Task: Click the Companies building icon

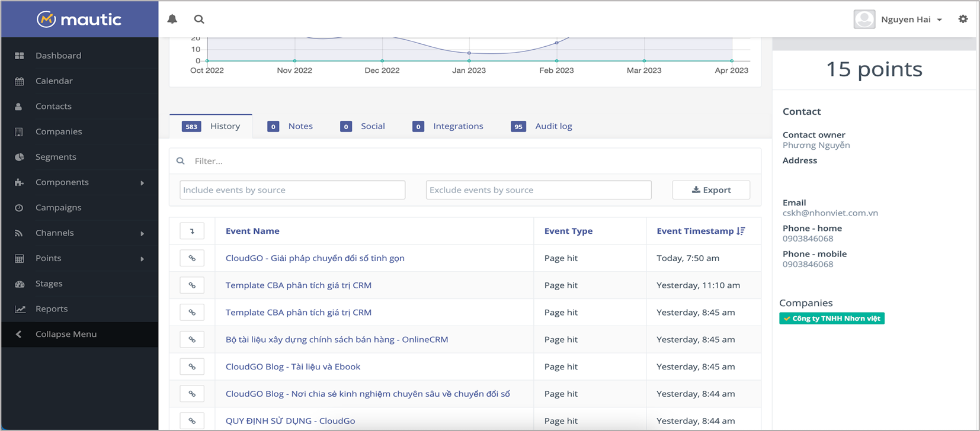Action: (19, 132)
